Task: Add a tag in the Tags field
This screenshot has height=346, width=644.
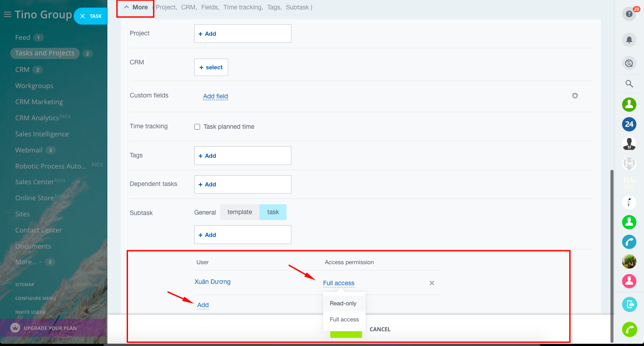Action: pyautogui.click(x=243, y=156)
